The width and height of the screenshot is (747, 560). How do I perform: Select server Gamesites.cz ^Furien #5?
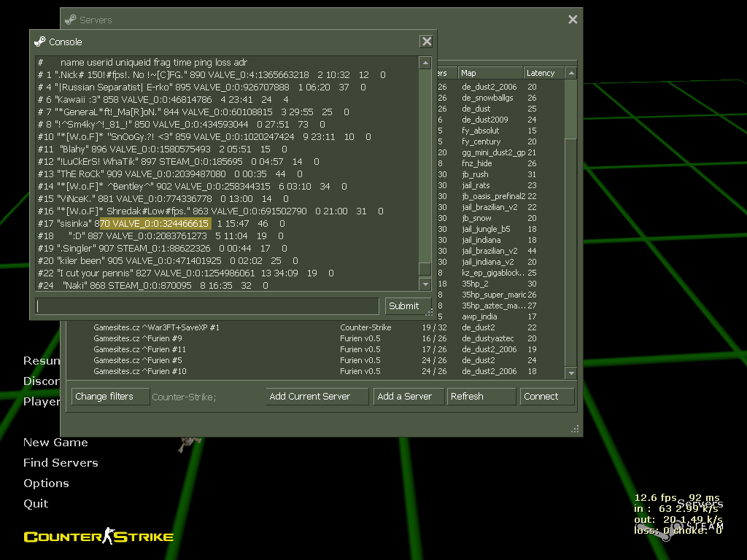pos(315,360)
